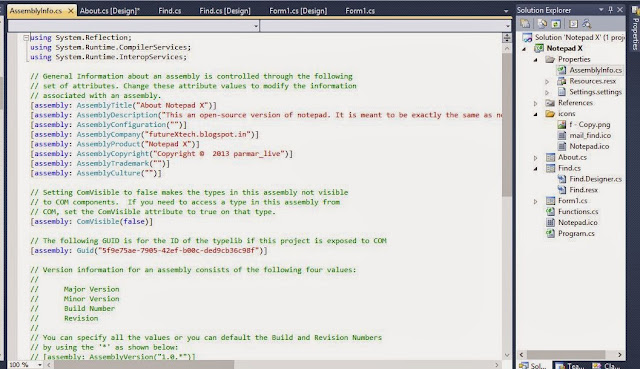Viewport: 640px width, 369px height.
Task: Switch to the Form1.cs [Design] tab
Action: 298,11
